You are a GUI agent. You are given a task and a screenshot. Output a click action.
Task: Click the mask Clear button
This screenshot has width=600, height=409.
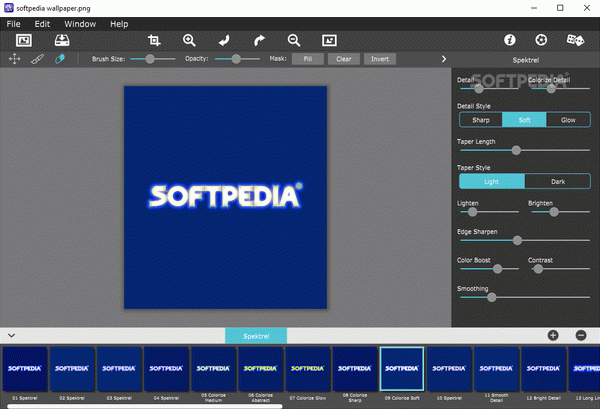pos(344,59)
